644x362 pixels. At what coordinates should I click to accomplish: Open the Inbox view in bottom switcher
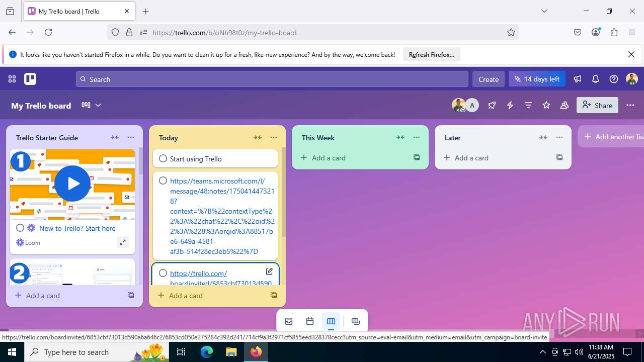289,321
